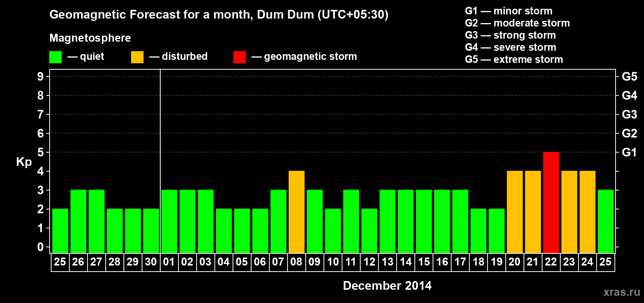This screenshot has width=644, height=303.
Task: Click the green bar above date 15
Action: [x=424, y=221]
